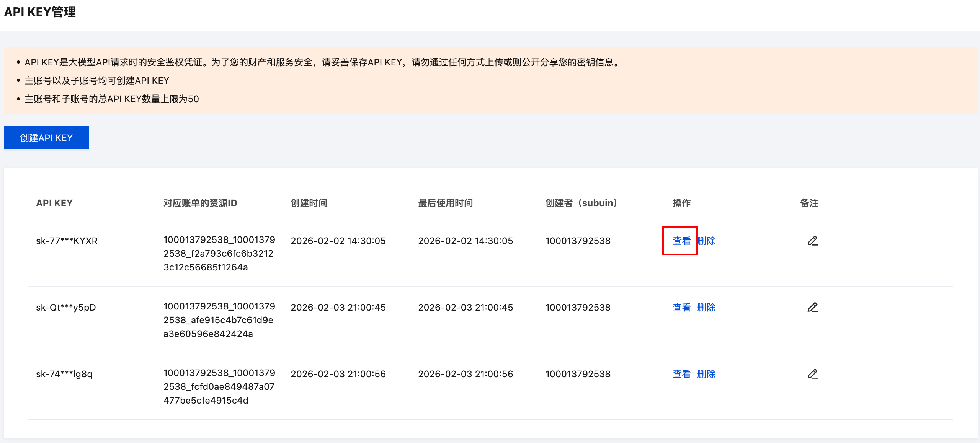Click 查看 for sk-Qt***y5pD key
This screenshot has width=980, height=443.
(681, 307)
